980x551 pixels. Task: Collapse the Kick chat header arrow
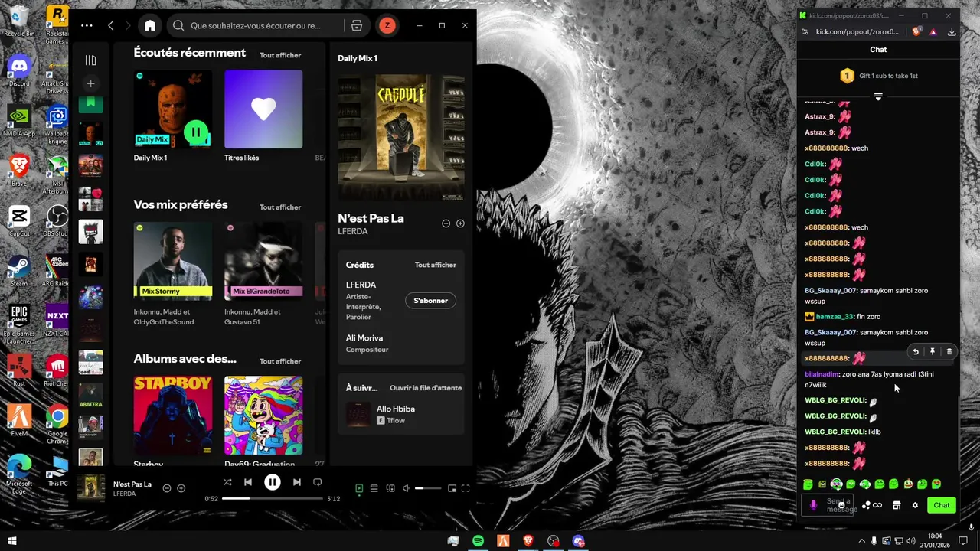click(878, 96)
